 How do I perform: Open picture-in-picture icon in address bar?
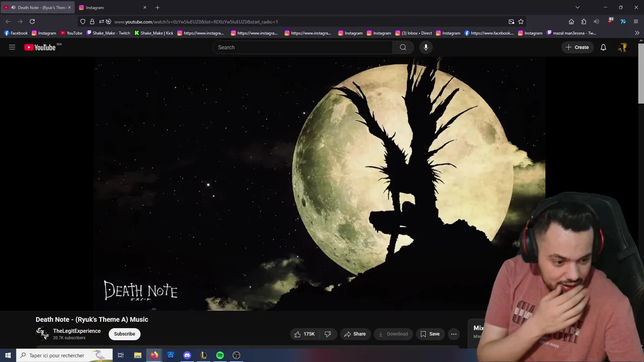[x=511, y=22]
